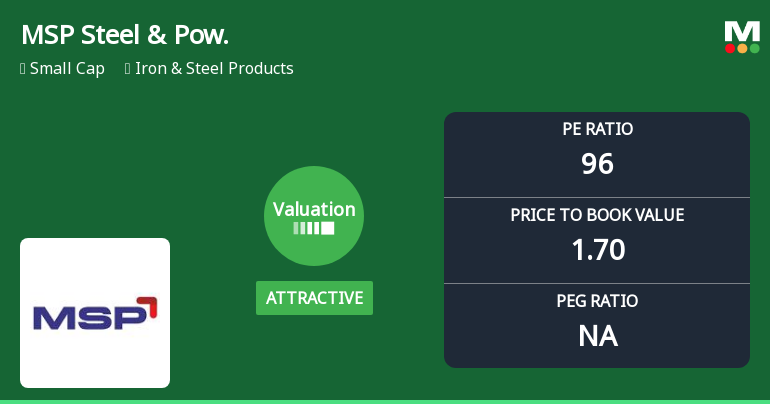
Task: Open the Small Cap category label
Action: tap(67, 69)
